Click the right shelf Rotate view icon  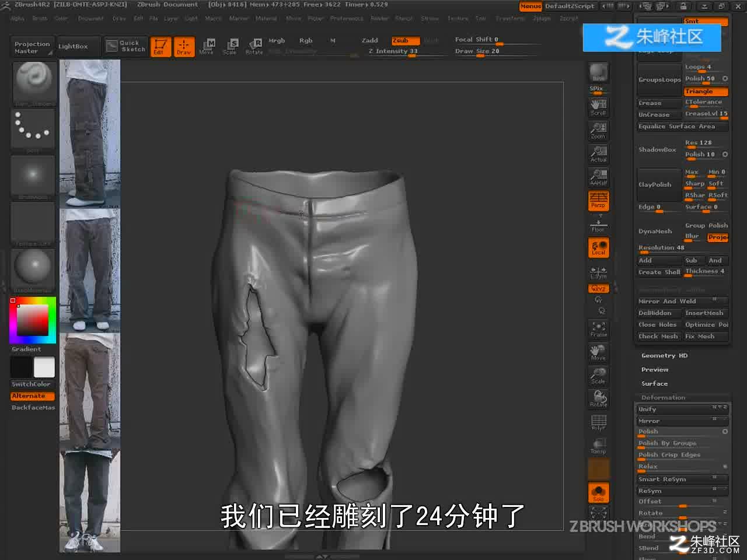tap(598, 398)
